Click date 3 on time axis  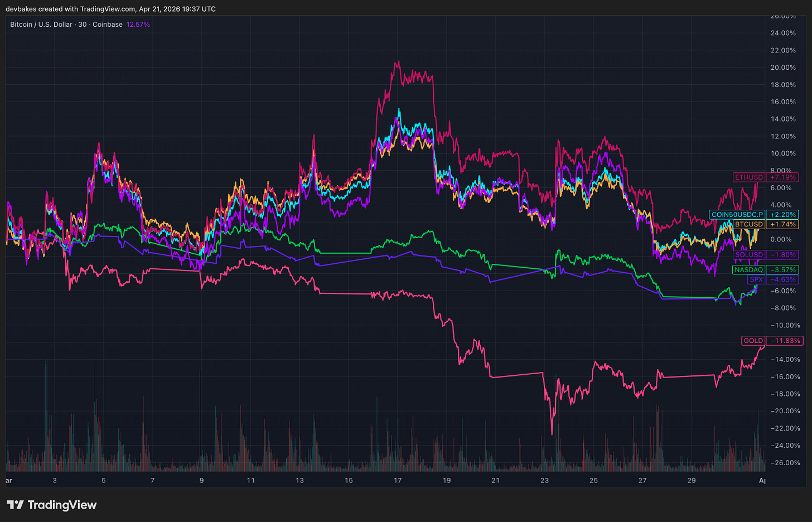(55, 480)
